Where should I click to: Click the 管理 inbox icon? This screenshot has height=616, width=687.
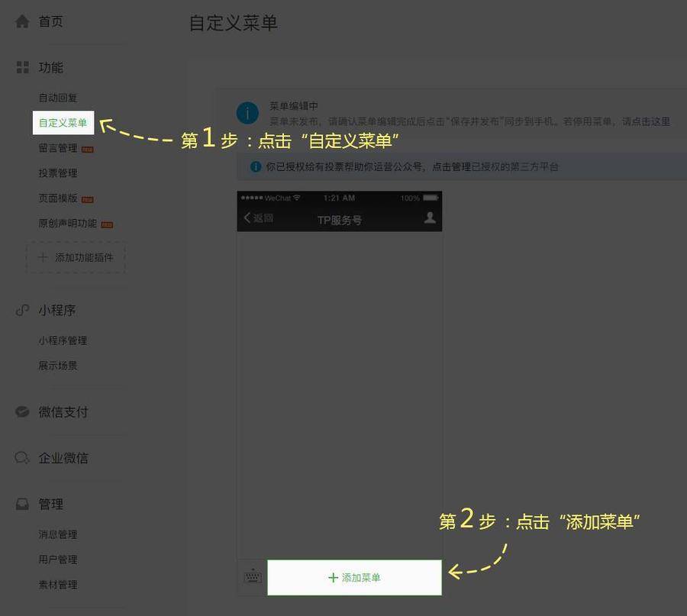(x=22, y=504)
